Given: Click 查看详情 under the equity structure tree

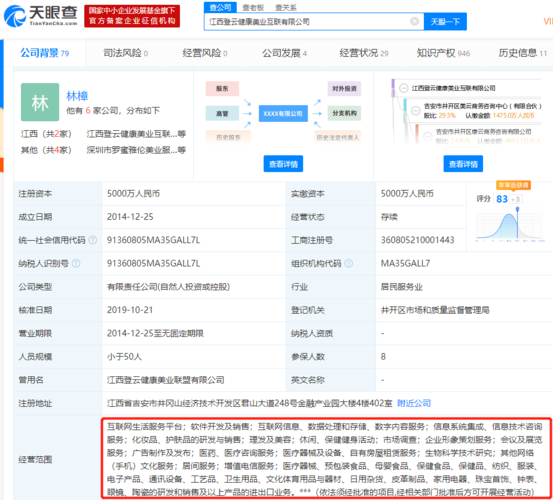Looking at the screenshot, I should coord(463,164).
